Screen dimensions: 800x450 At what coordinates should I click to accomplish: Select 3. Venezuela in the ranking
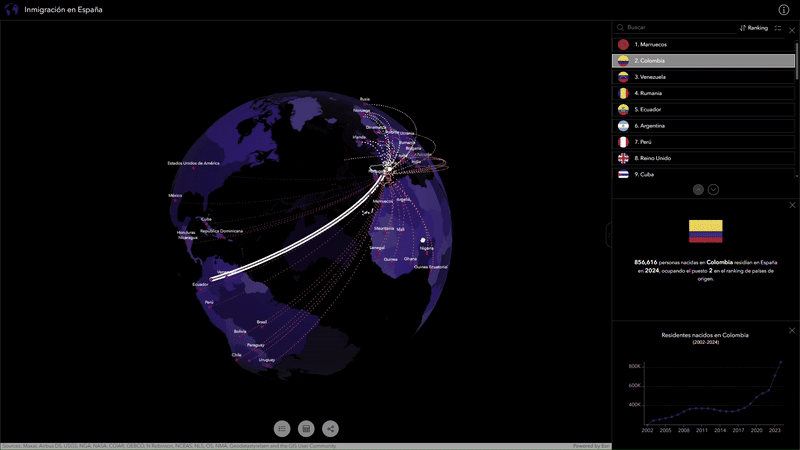pyautogui.click(x=703, y=77)
